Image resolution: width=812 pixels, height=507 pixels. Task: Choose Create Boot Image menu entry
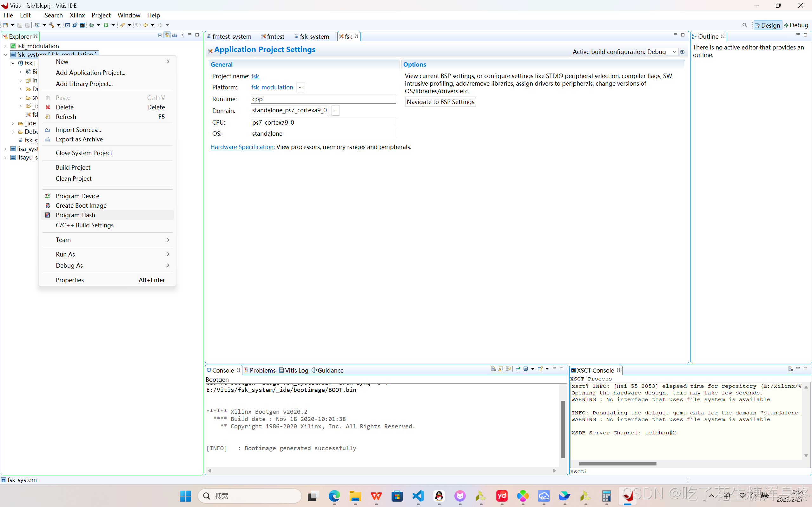[107, 205]
